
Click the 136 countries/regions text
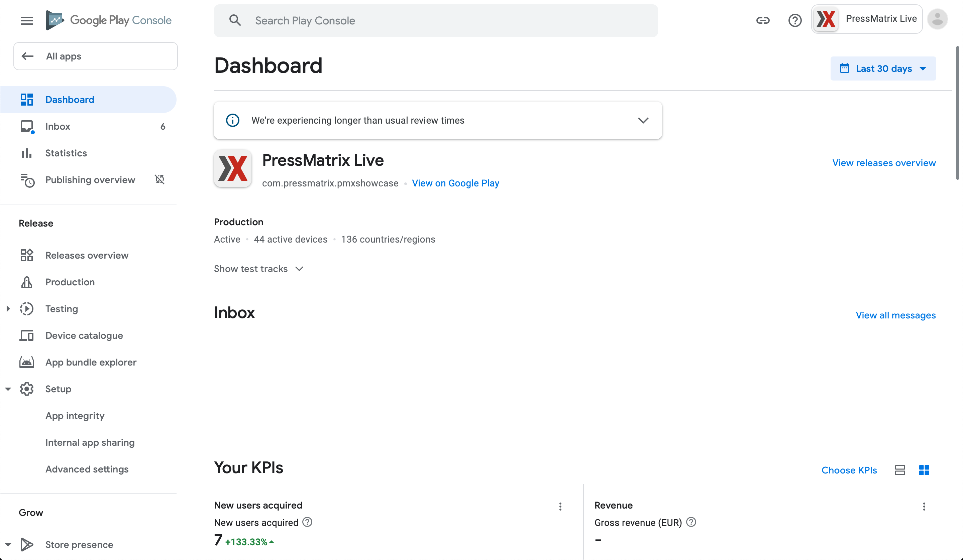[x=388, y=239]
